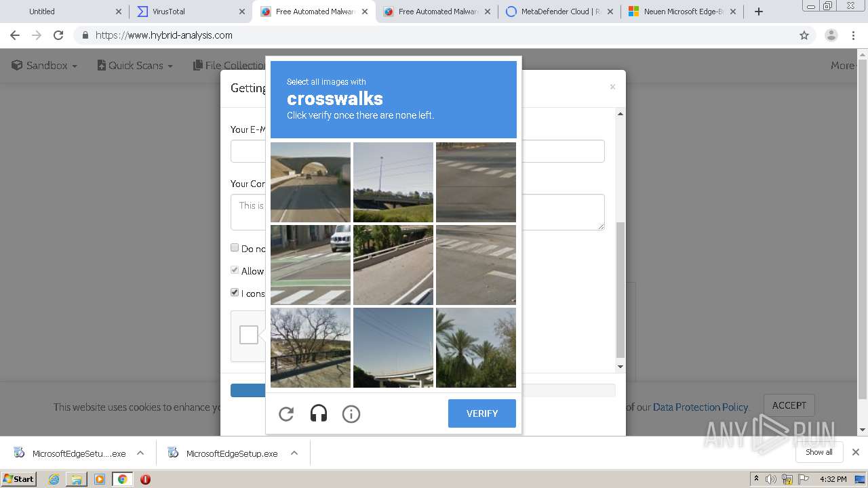Screen dimensions: 868x488
Task: Open the Chrome three-dot menu
Action: pyautogui.click(x=854, y=35)
